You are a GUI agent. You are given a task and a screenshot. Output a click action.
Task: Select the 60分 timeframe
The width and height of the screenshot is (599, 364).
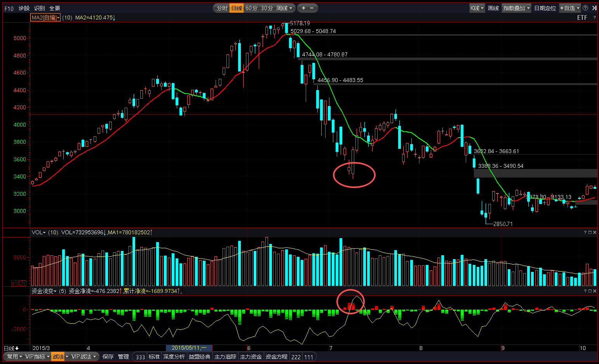click(x=251, y=8)
